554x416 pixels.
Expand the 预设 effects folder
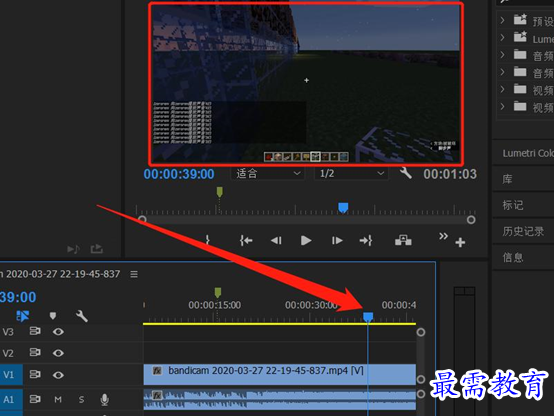(x=502, y=20)
